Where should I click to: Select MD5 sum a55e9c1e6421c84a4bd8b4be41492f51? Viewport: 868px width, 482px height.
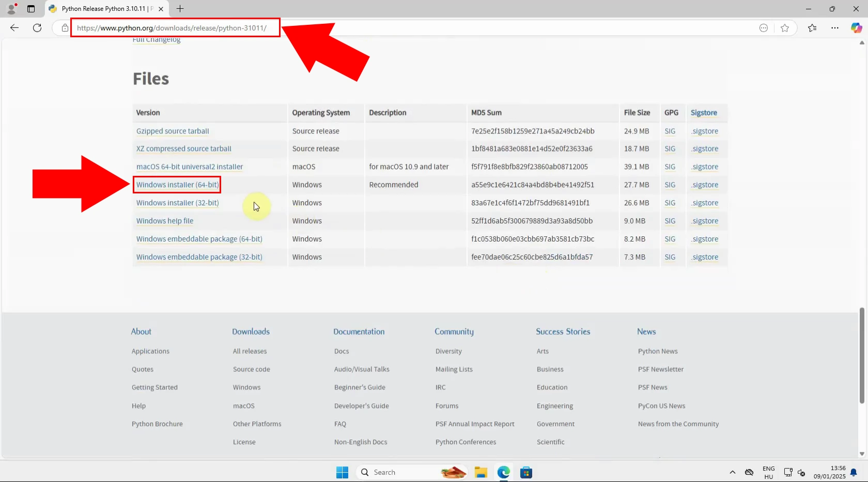tap(533, 185)
